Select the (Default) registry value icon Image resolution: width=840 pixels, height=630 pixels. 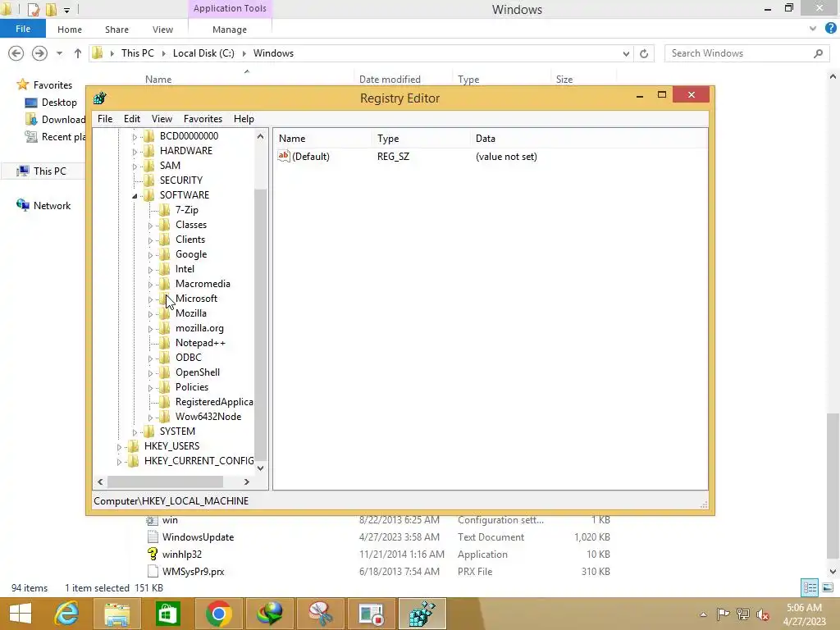click(x=283, y=156)
